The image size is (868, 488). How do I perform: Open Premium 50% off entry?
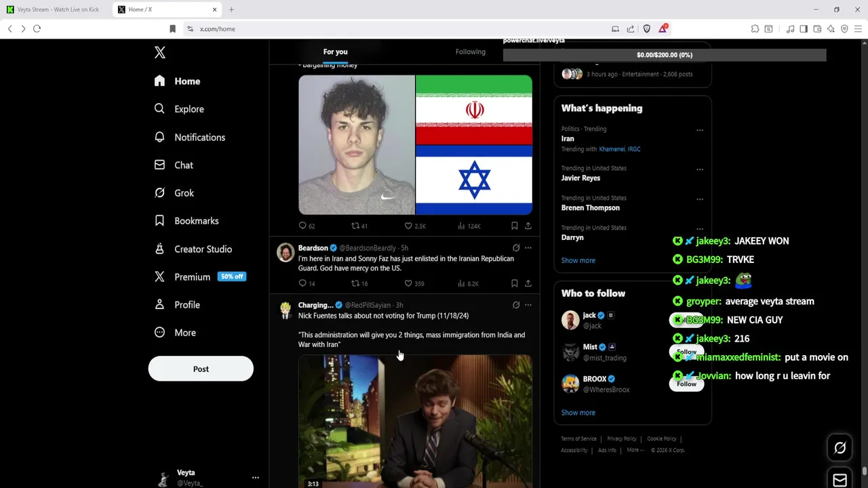tap(199, 277)
